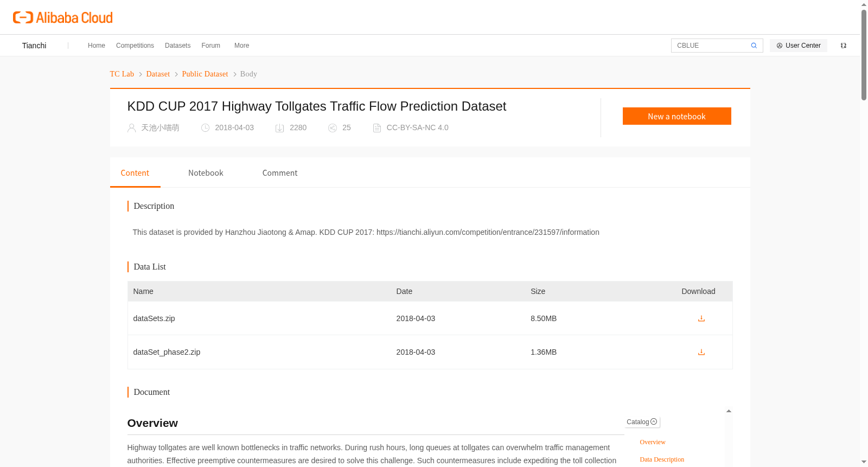Open the User Center
Screen dimensions: 868x467
799,46
